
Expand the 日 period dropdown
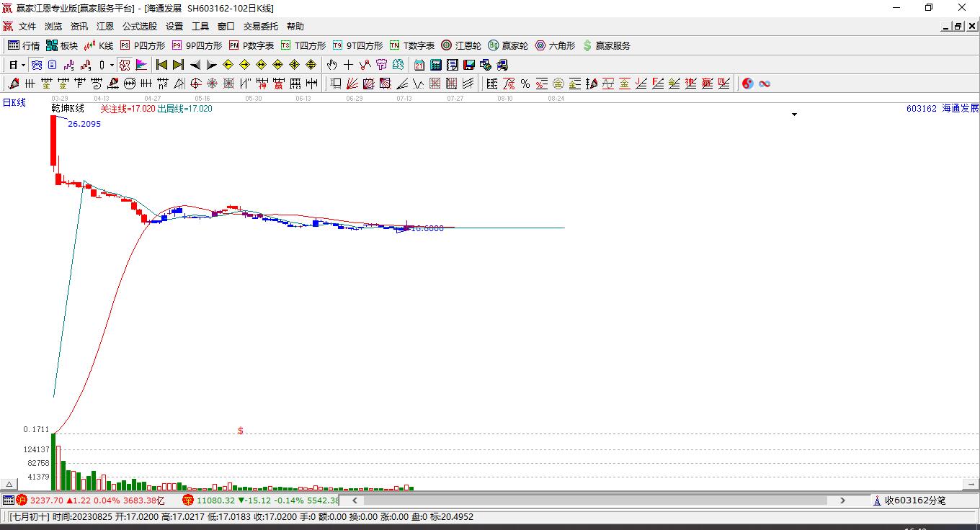tap(24, 65)
